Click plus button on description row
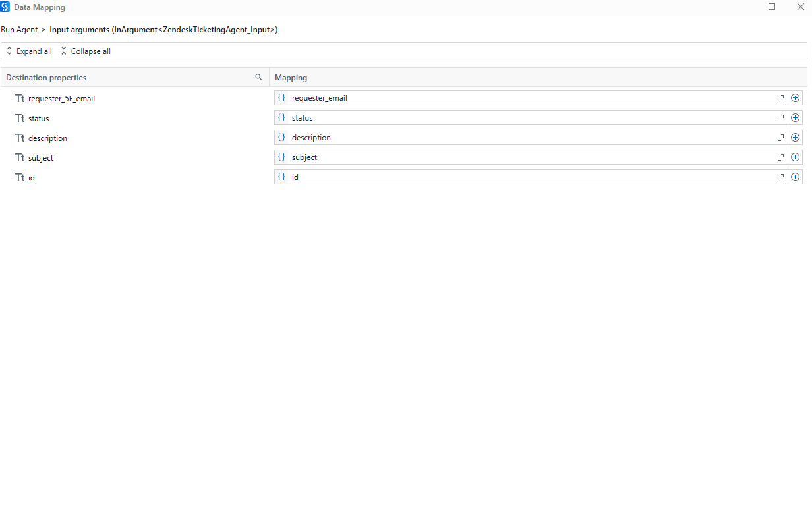 795,138
